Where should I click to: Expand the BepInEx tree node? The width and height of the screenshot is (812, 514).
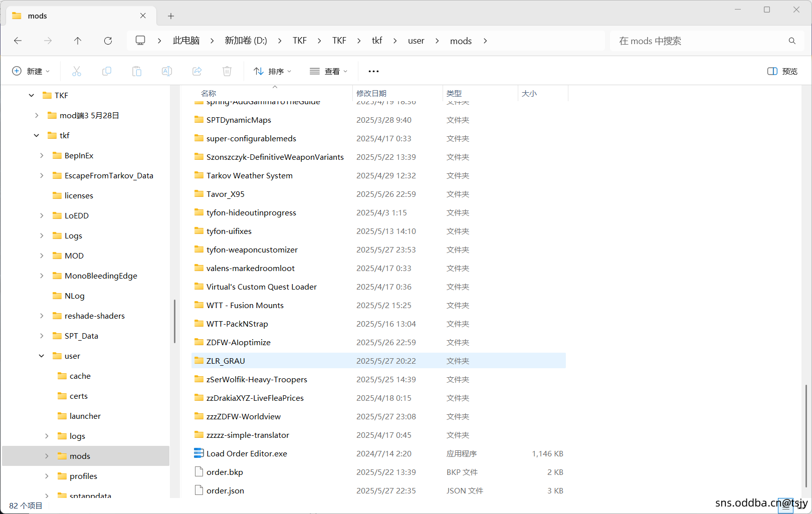(x=42, y=155)
